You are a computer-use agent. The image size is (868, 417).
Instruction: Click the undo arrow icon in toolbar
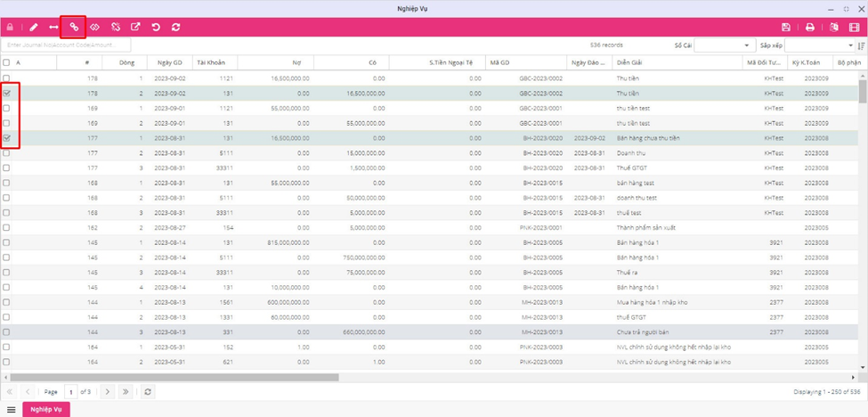click(156, 28)
